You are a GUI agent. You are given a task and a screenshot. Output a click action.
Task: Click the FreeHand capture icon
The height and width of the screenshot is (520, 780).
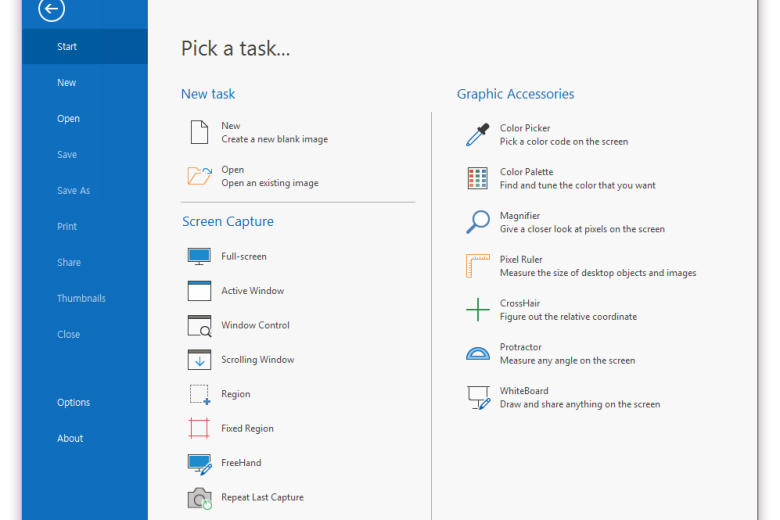coord(199,464)
